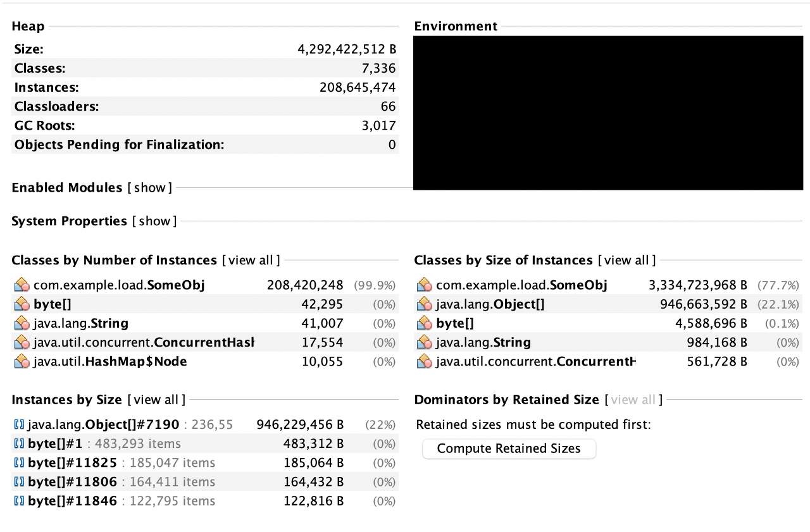
Task: Show the Enabled Modules section
Action: tap(150, 188)
